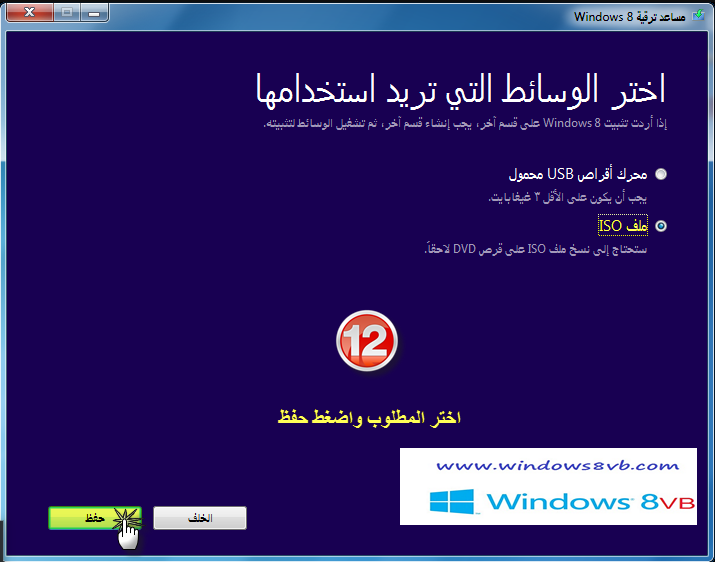Select the USB flash drive radio button
Viewport: 715px width, 562px height.
(660, 174)
